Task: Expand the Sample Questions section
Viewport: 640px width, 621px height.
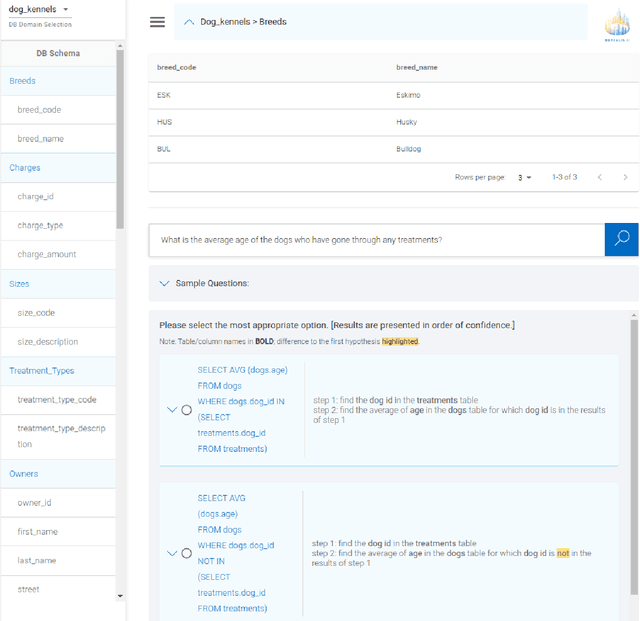Action: tap(165, 283)
